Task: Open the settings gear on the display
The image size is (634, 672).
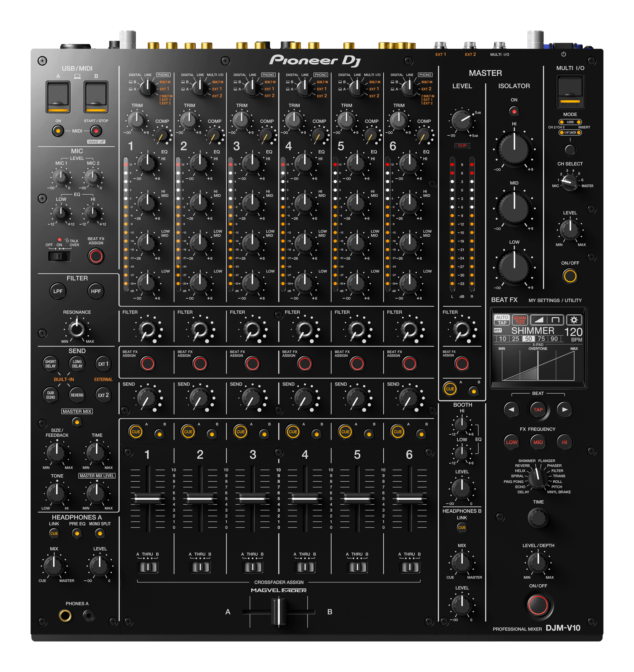Action: [x=574, y=320]
